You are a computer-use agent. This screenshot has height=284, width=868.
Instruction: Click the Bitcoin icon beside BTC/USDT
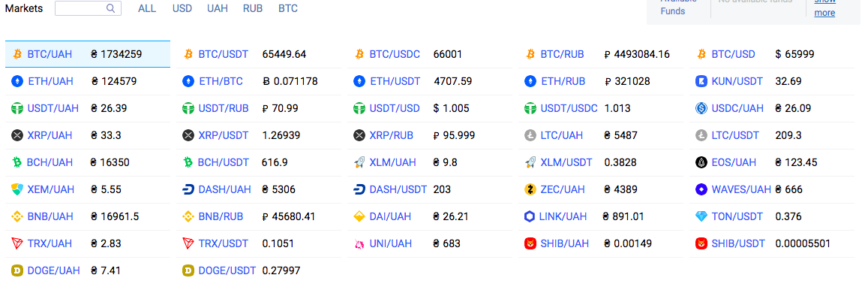(188, 54)
